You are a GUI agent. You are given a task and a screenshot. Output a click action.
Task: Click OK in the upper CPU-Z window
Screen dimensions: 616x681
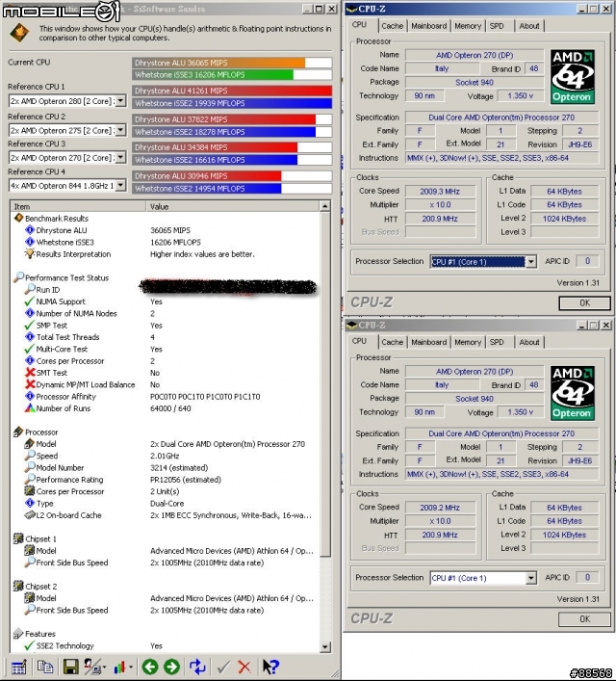(x=585, y=303)
